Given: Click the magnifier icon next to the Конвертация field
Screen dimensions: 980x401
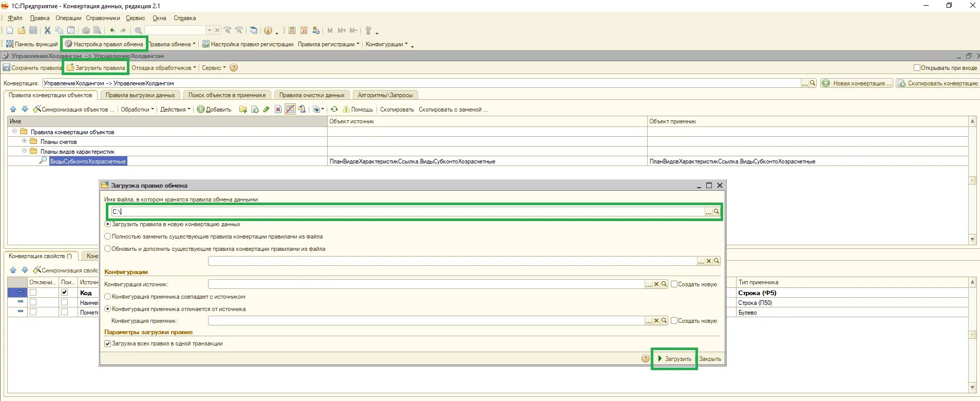Looking at the screenshot, I should [x=813, y=83].
